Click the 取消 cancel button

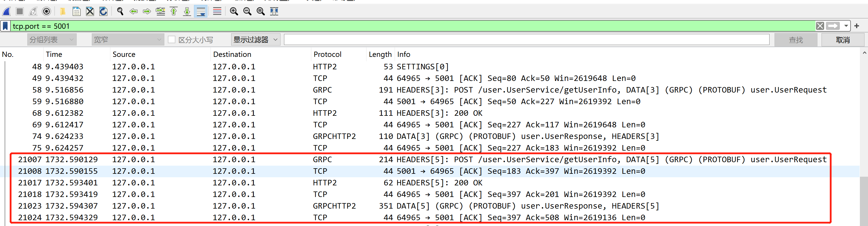843,40
